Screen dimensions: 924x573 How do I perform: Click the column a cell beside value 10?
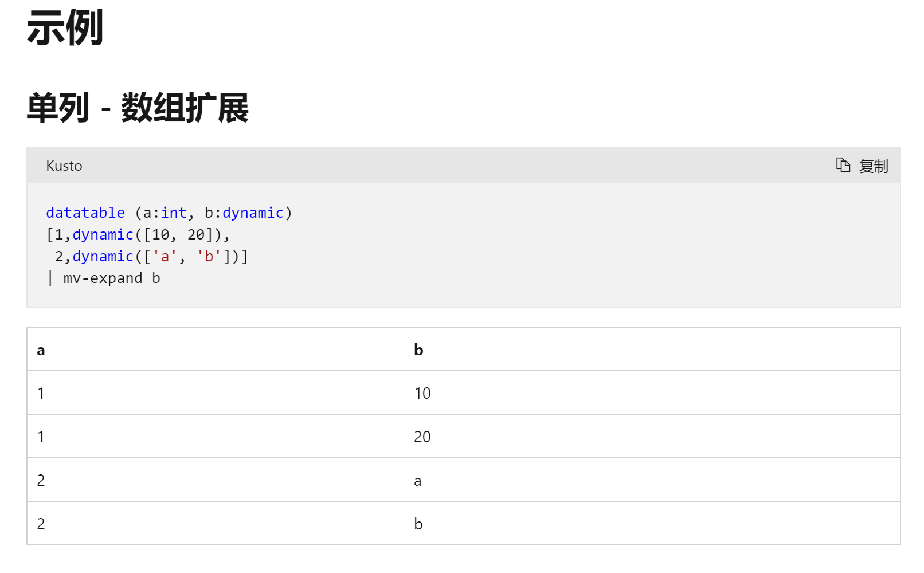click(x=41, y=394)
